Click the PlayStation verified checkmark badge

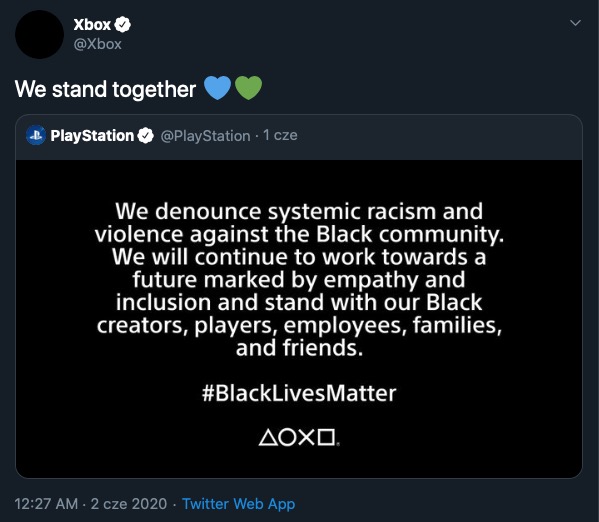[x=146, y=135]
